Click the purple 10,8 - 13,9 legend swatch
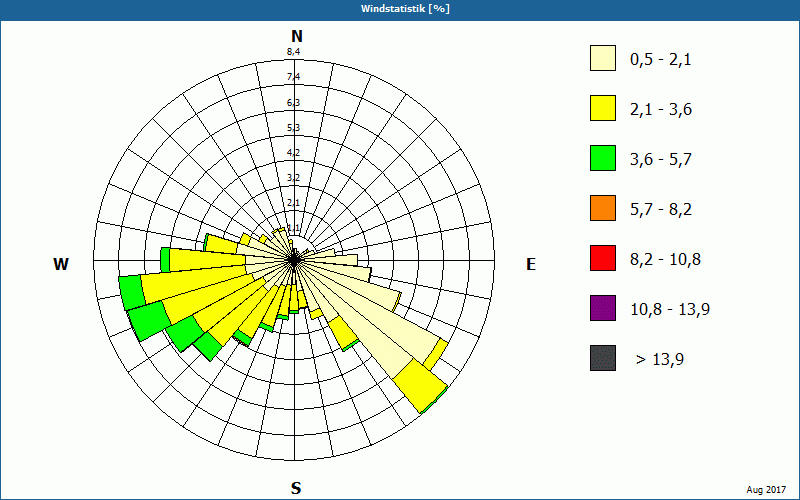 tap(603, 308)
